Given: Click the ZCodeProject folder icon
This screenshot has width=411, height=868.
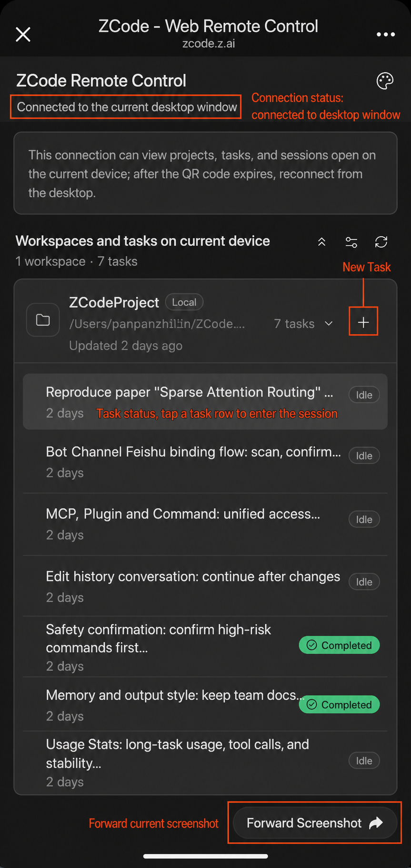Looking at the screenshot, I should coord(43,320).
